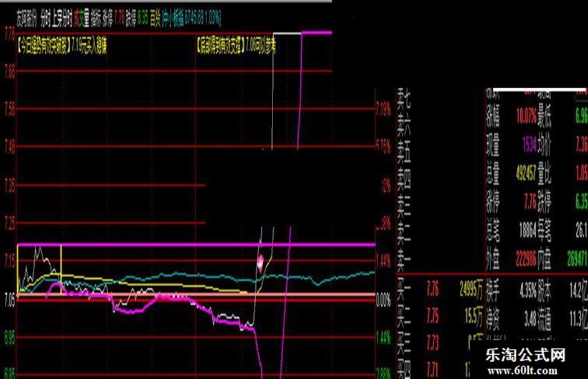Click the 7.19% percent axis label
The width and height of the screenshot is (588, 379).
click(x=383, y=110)
